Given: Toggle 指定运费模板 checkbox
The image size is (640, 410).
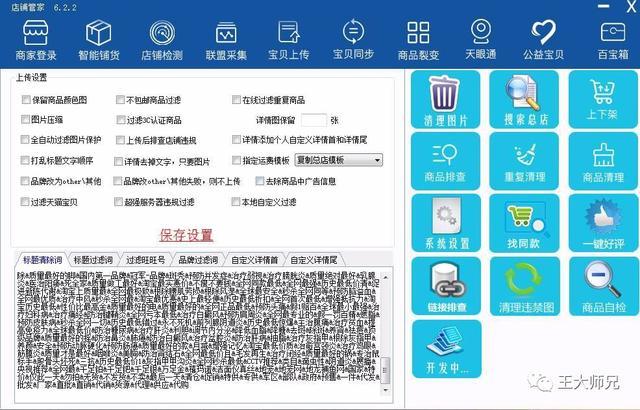Looking at the screenshot, I should click(236, 160).
